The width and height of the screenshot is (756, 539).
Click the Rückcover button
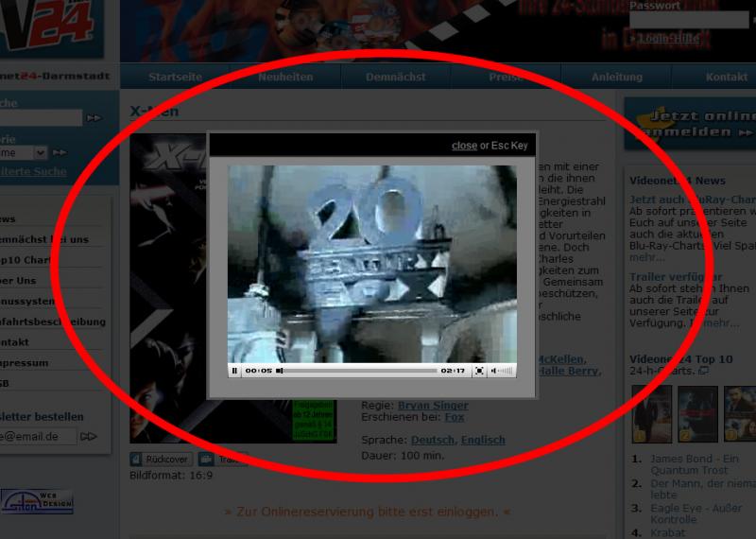(161, 460)
